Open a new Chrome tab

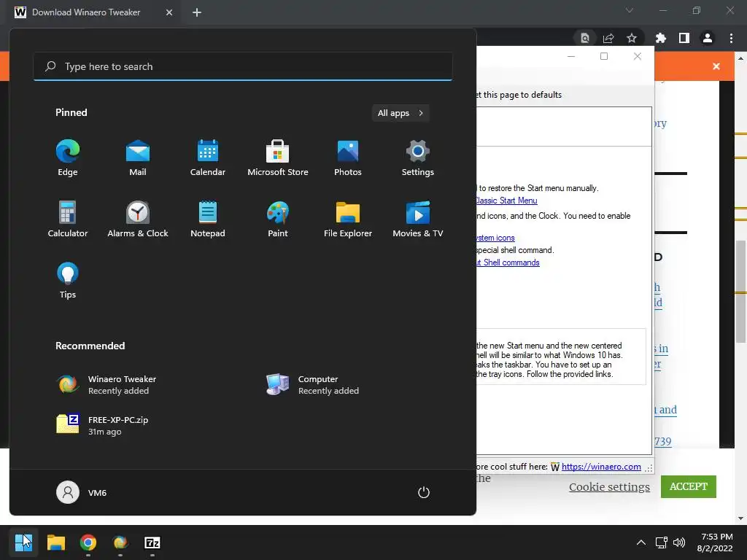coord(197,12)
